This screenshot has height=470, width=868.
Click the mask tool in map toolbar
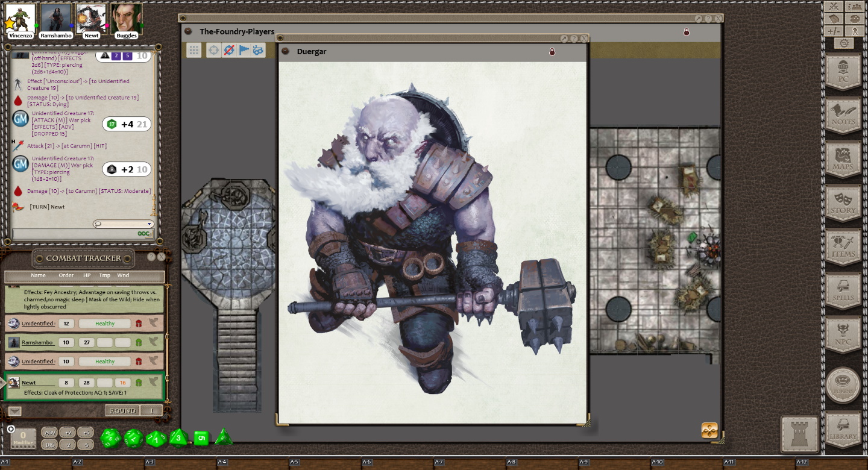pos(258,50)
